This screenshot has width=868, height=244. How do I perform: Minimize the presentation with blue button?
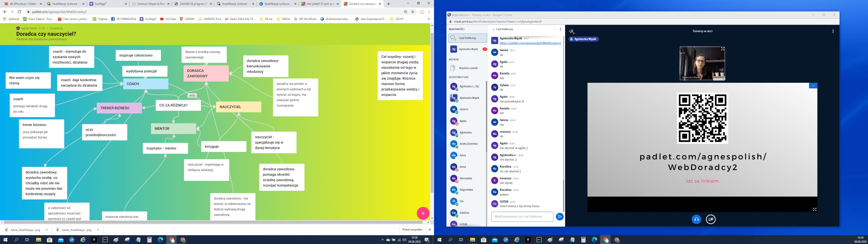(x=813, y=86)
